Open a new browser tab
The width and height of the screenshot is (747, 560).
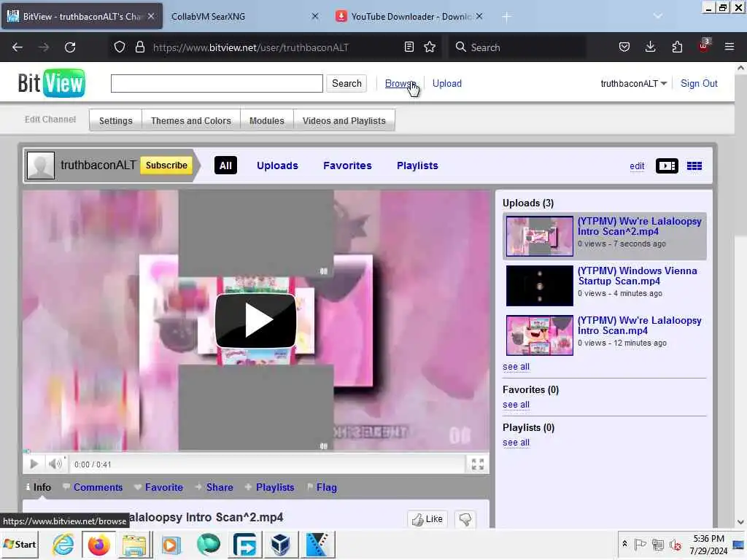click(x=506, y=17)
